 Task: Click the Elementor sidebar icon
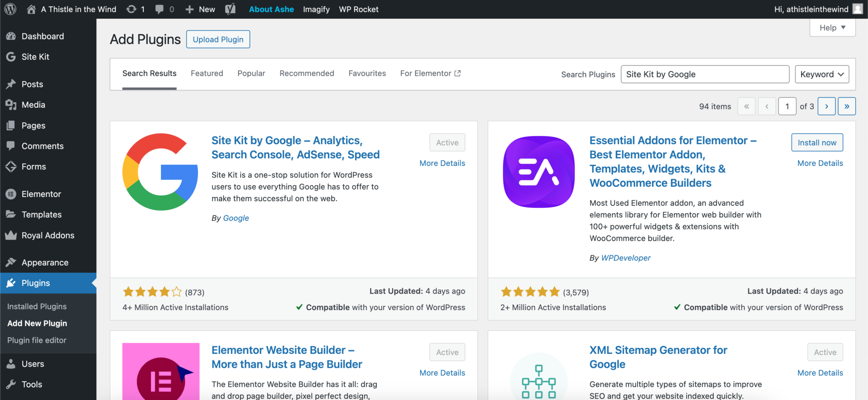(11, 194)
